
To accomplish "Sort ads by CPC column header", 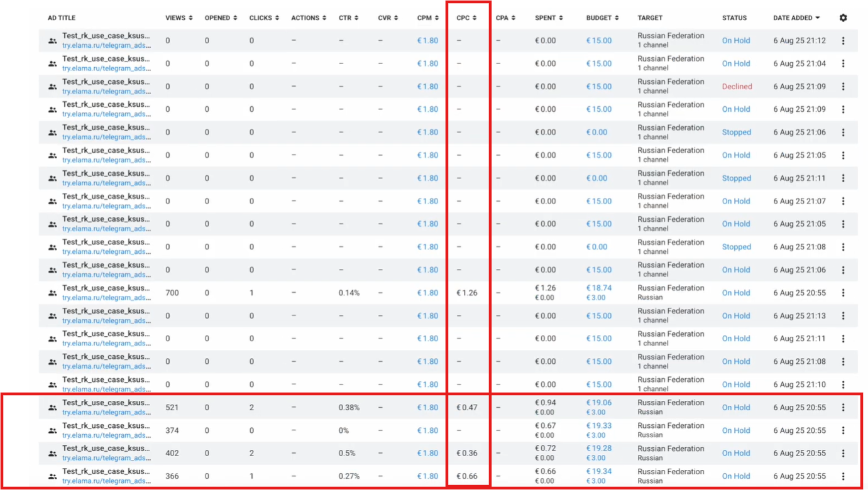I will click(466, 18).
